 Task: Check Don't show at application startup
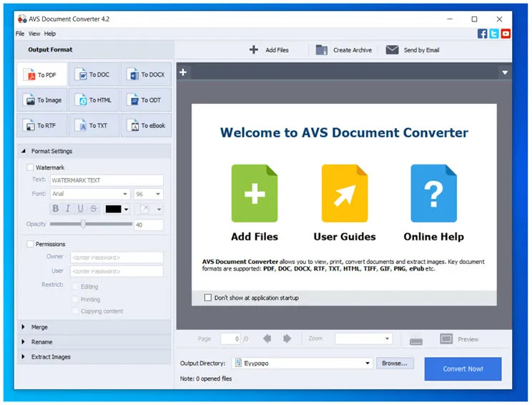[207, 298]
